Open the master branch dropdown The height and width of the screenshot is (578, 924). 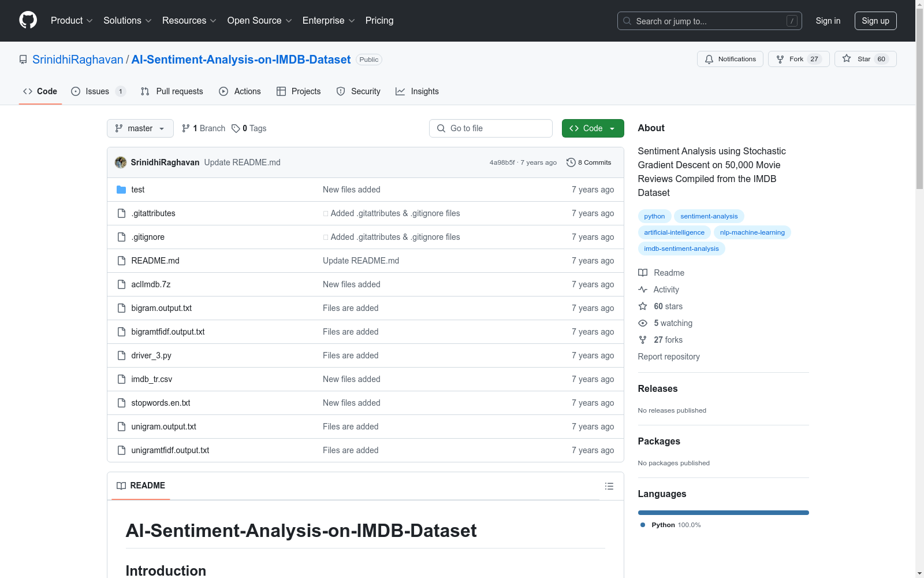point(140,128)
